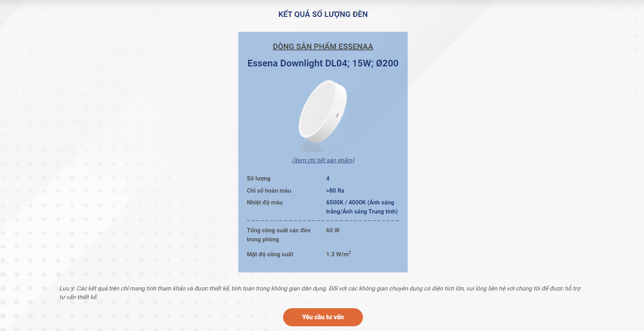Open the DÒNG SẢN PHẨM ESSENAA link
The width and height of the screenshot is (644, 331).
(x=323, y=47)
